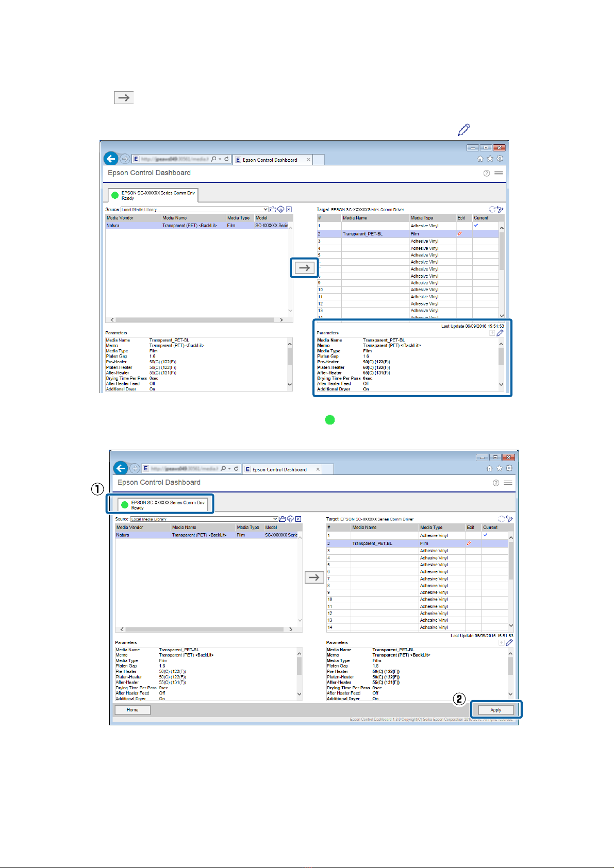Screen dimensions: 614x868
Task: Click the blue pencil edit icon, upper window
Action: (x=500, y=333)
